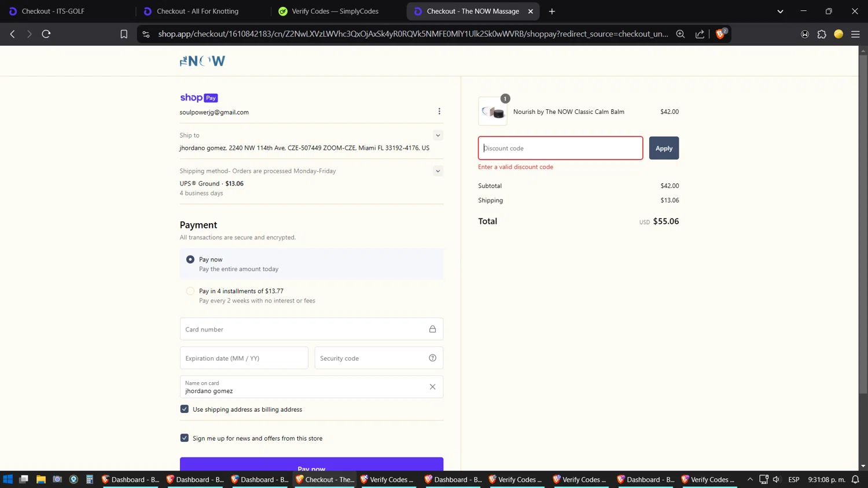Switch to the Checkout - All For Knotting tab
The image size is (868, 488).
click(x=203, y=11)
